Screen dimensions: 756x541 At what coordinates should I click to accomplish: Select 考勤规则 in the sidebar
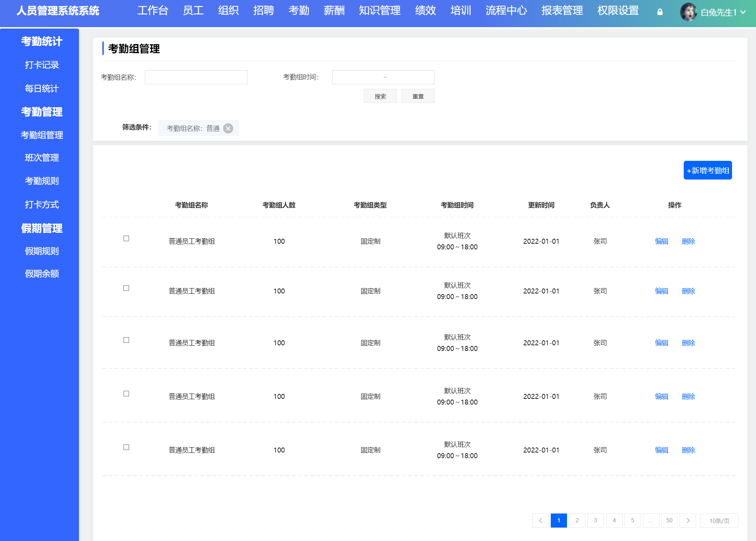click(x=42, y=181)
